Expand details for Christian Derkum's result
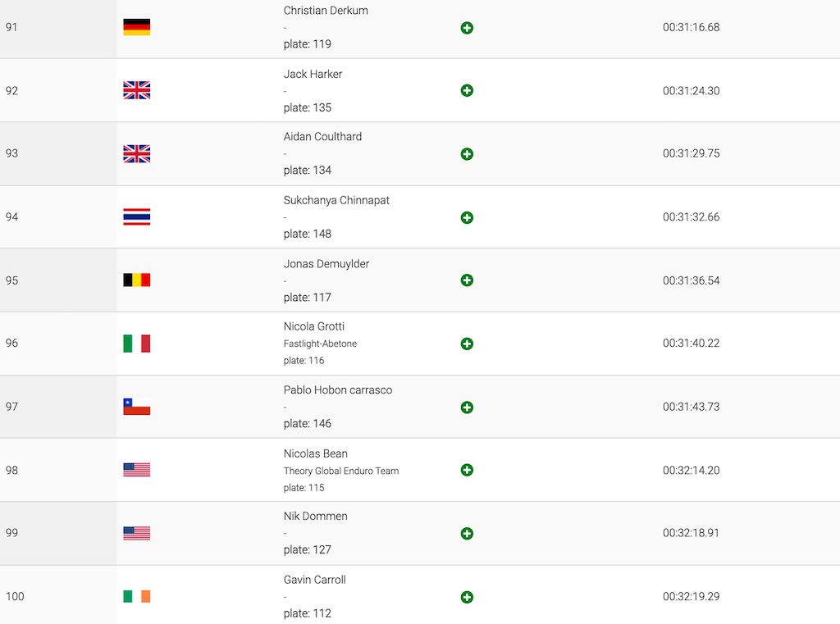This screenshot has width=840, height=624. pyautogui.click(x=467, y=28)
